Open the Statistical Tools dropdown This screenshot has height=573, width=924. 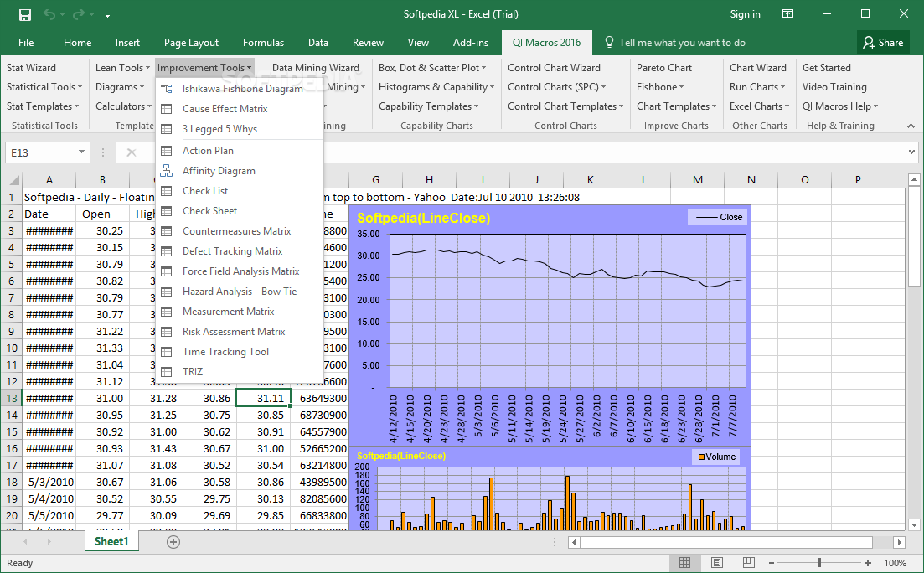(x=44, y=87)
